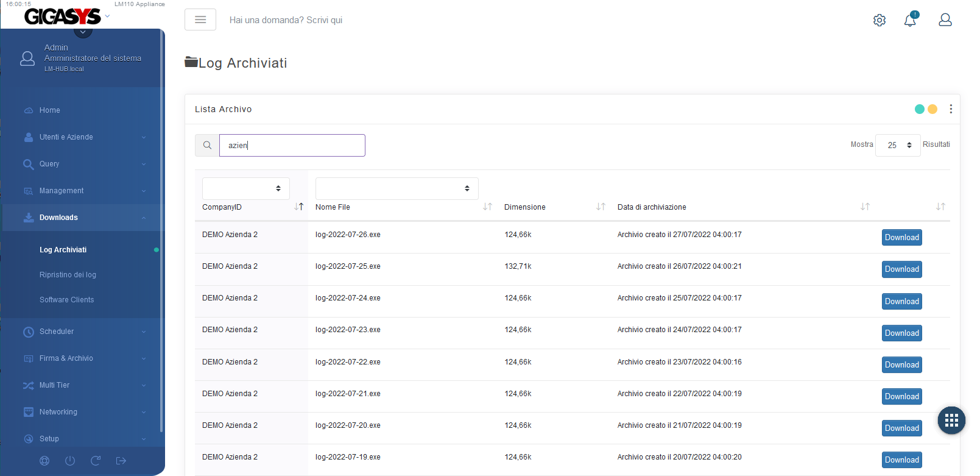Click the Admin avatar icon in sidebar
The height and width of the screenshot is (476, 980).
point(27,59)
